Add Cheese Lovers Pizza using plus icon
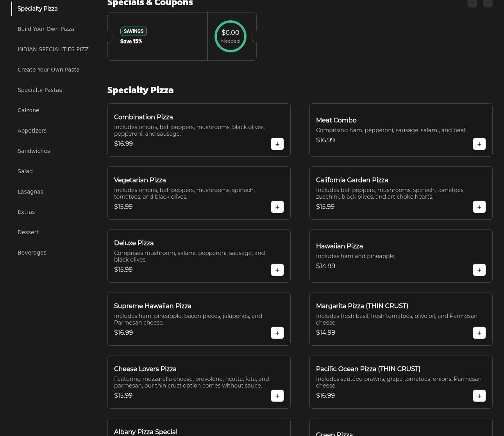The image size is (504, 436). pos(277,396)
